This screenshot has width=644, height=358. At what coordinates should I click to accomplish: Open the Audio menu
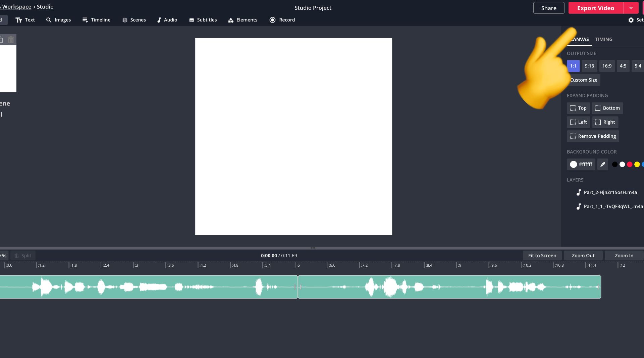(167, 20)
